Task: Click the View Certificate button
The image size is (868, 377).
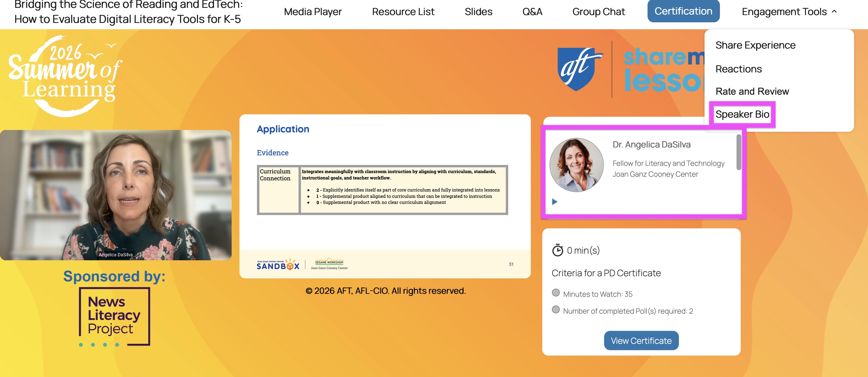Action: [641, 340]
